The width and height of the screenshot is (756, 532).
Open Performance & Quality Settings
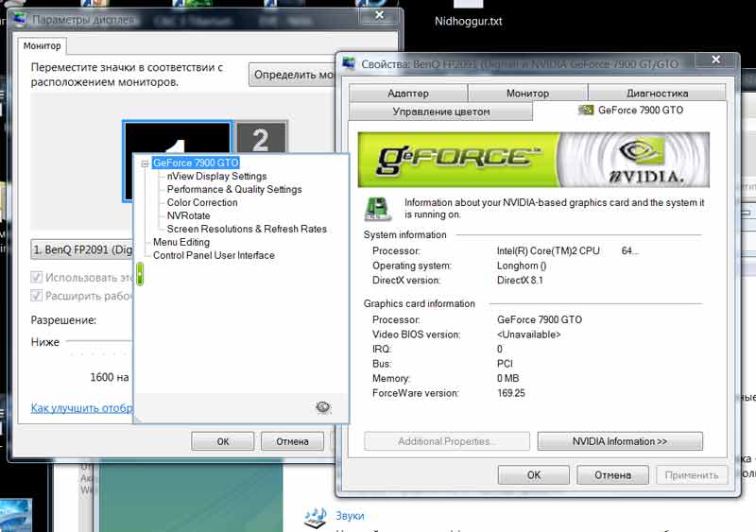pyautogui.click(x=234, y=190)
